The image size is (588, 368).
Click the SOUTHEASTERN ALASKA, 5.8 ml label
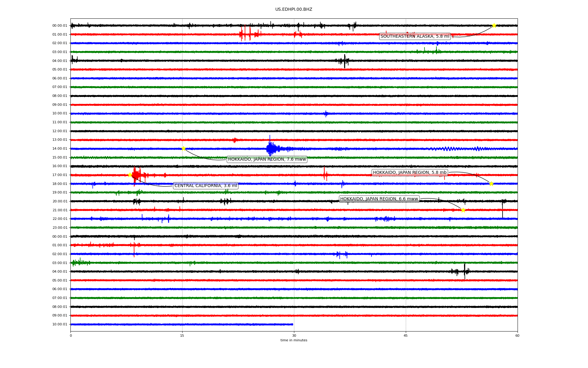(x=415, y=36)
